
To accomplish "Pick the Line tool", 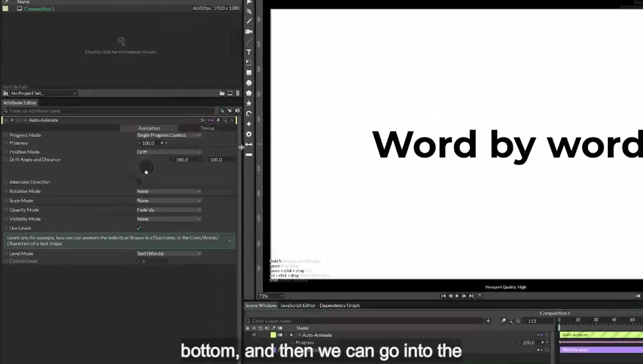I will point(249,42).
